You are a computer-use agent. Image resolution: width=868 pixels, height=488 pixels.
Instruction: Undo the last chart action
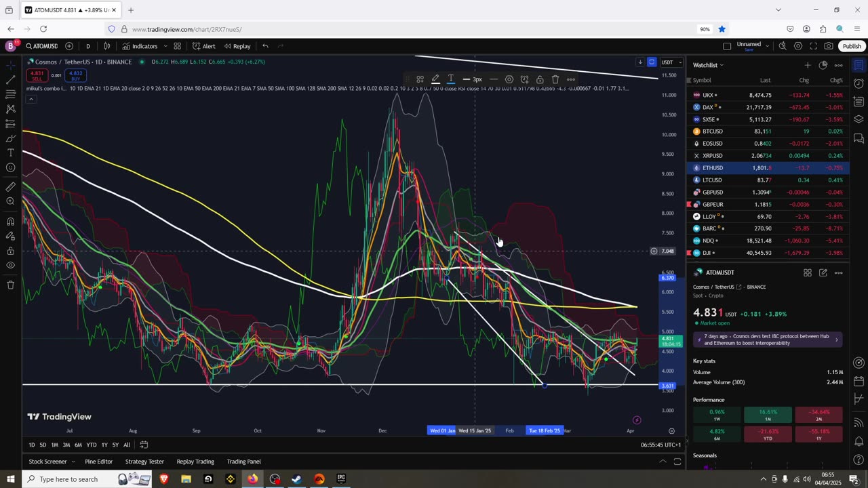click(265, 46)
